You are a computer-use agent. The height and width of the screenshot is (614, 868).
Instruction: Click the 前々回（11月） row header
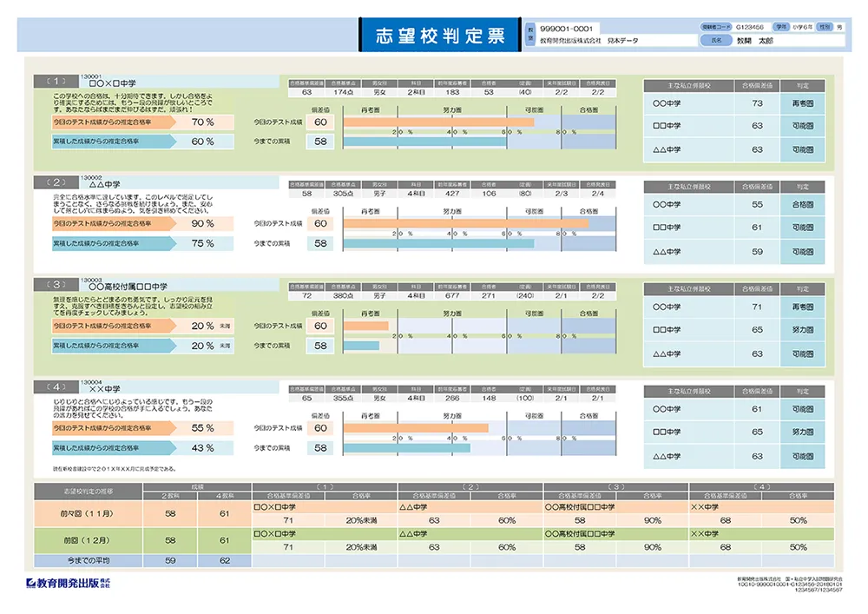(84, 514)
